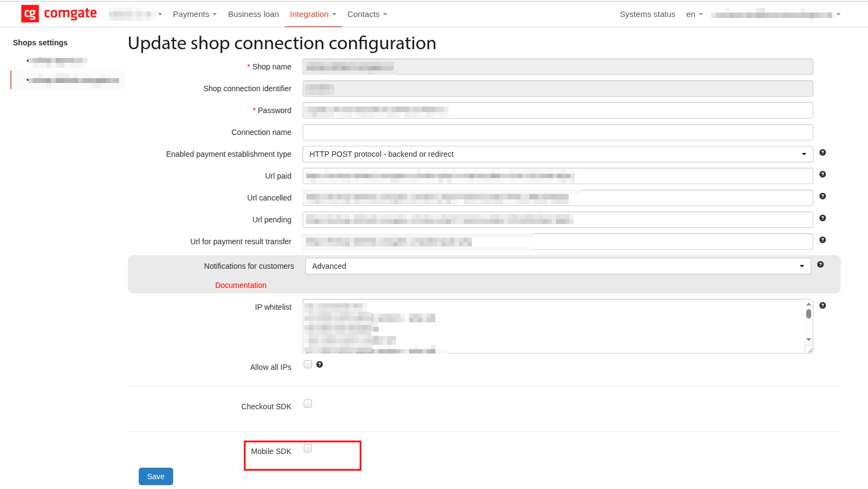Enable the Allow all IPs checkbox
868x489 pixels.
click(308, 364)
